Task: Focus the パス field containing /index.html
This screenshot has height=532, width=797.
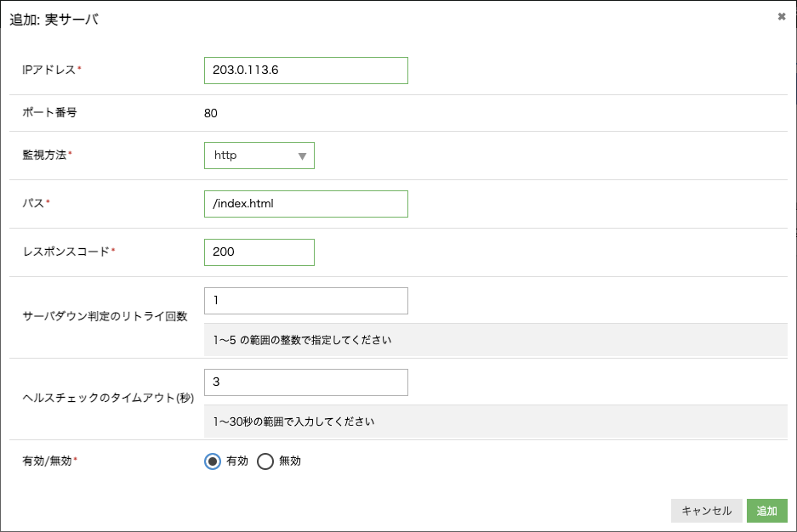Action: pos(305,204)
